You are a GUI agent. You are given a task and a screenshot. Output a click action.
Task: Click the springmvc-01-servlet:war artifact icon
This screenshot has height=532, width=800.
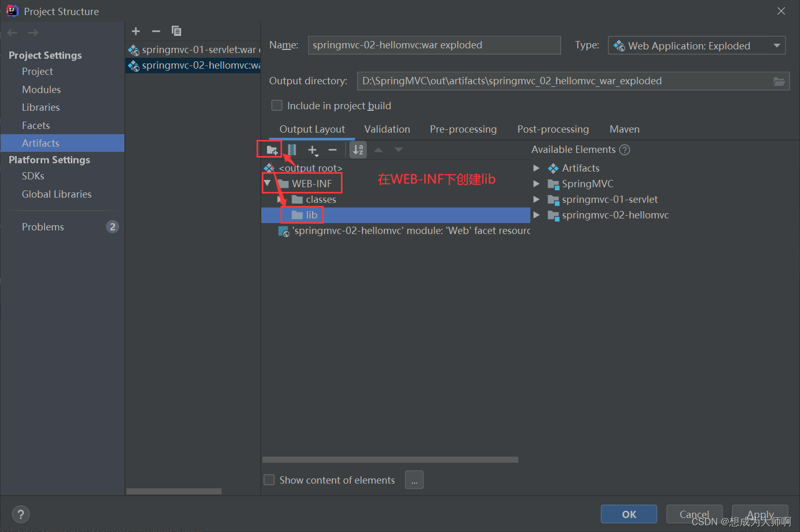tap(134, 50)
